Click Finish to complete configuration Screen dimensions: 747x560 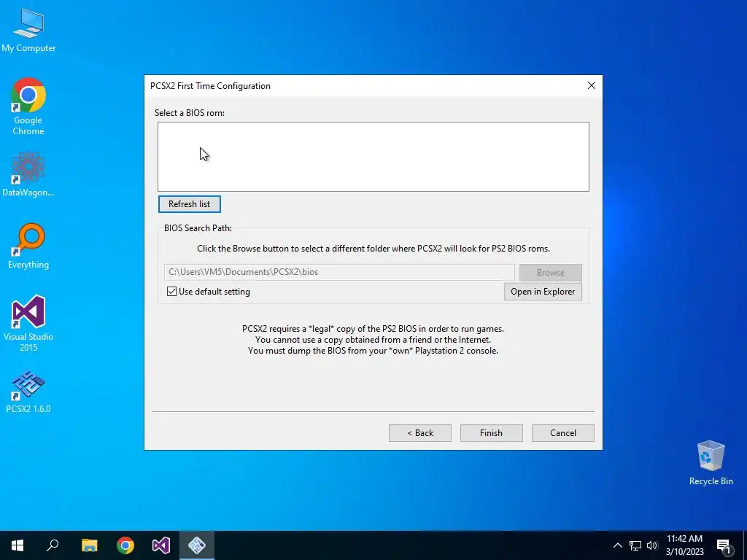click(491, 433)
